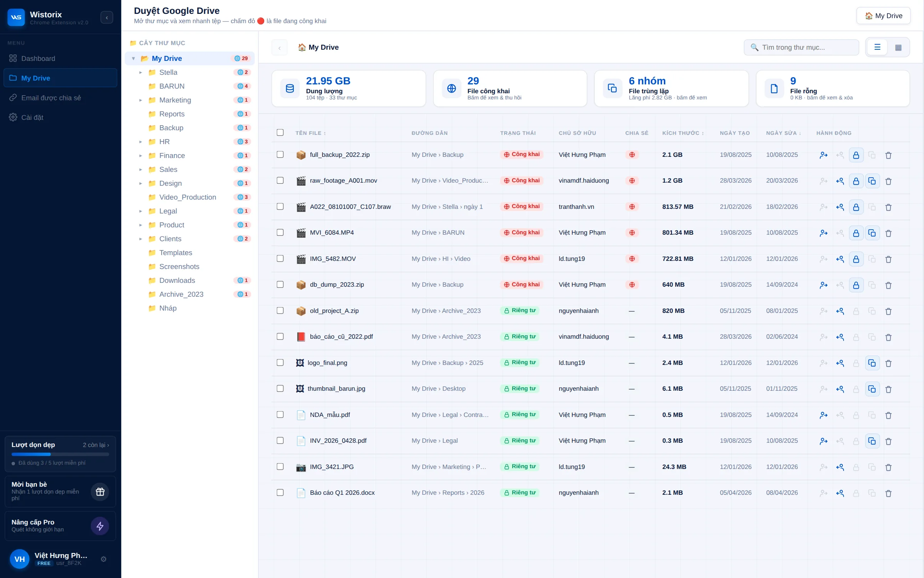
Task: Click the take ownership icon for IMG_5482.MOV
Action: click(840, 259)
